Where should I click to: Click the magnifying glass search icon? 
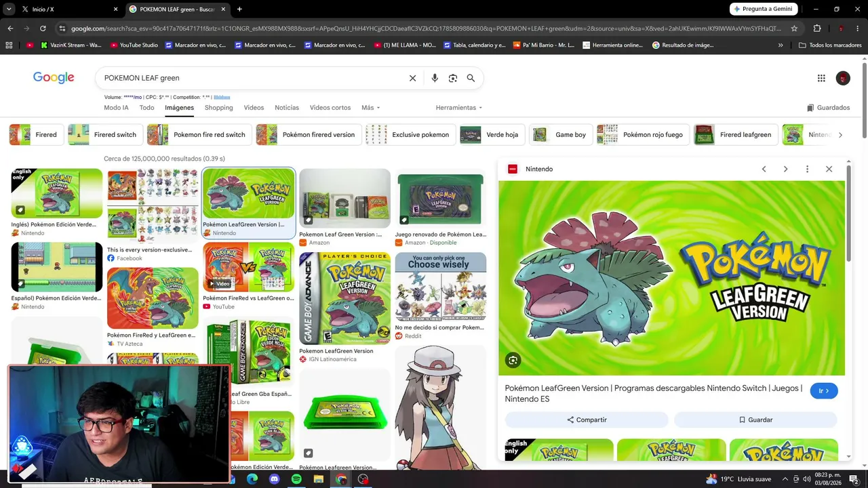471,78
